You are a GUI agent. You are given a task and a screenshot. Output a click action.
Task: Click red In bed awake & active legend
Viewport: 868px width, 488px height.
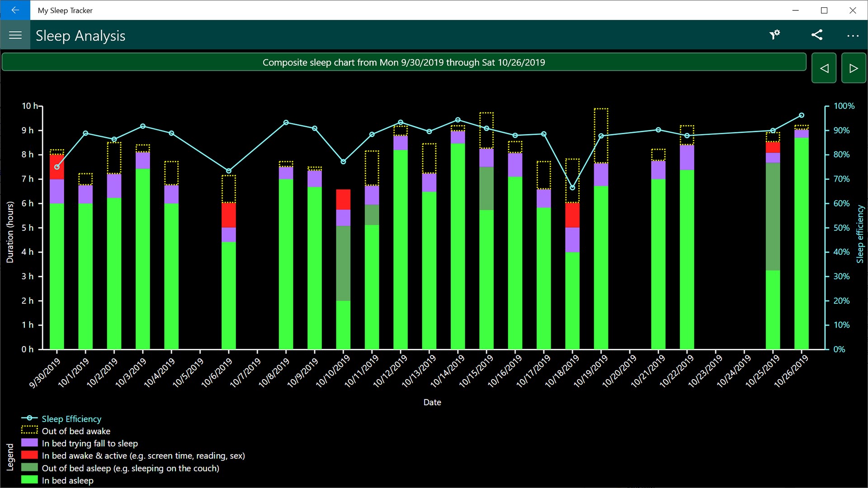[x=29, y=455]
